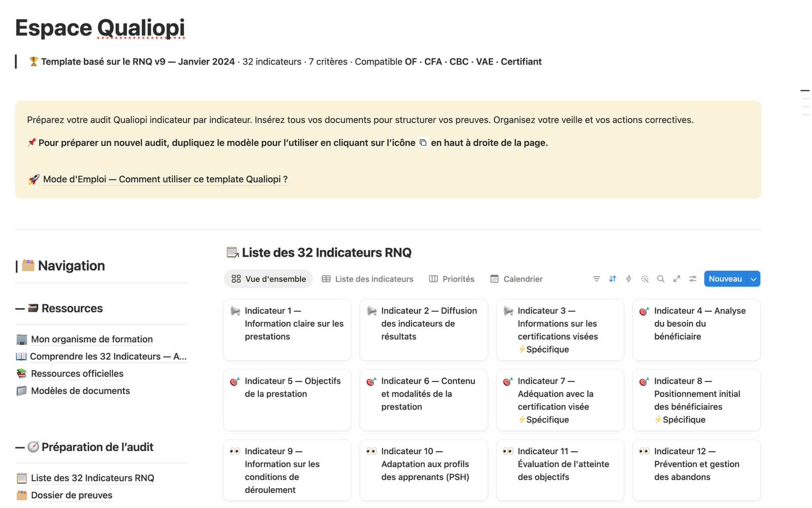Switch to the Priorités view

[458, 278]
